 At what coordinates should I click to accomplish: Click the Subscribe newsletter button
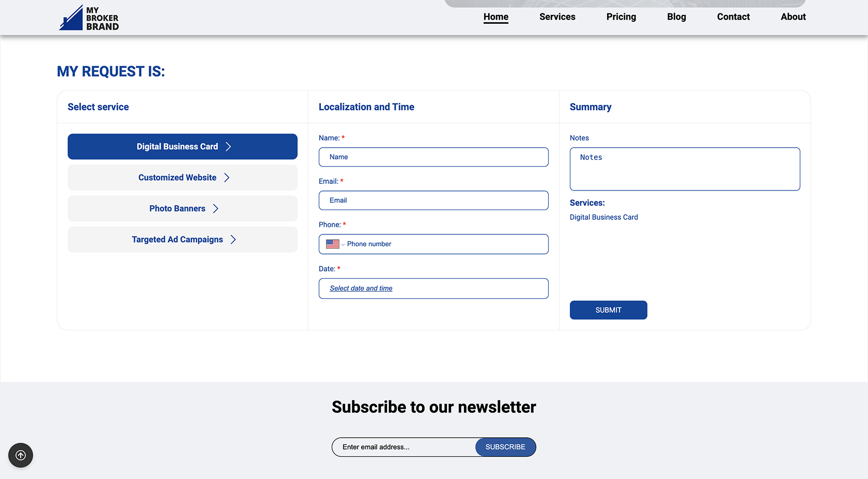click(x=505, y=447)
